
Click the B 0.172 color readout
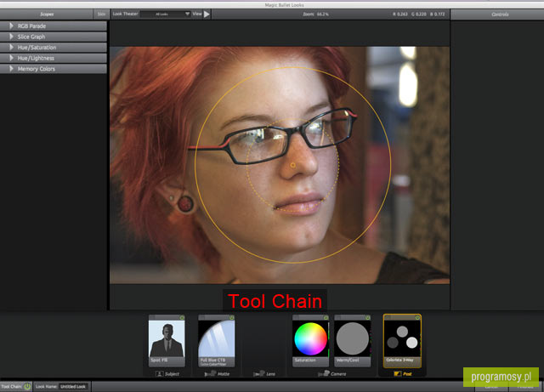(x=437, y=14)
